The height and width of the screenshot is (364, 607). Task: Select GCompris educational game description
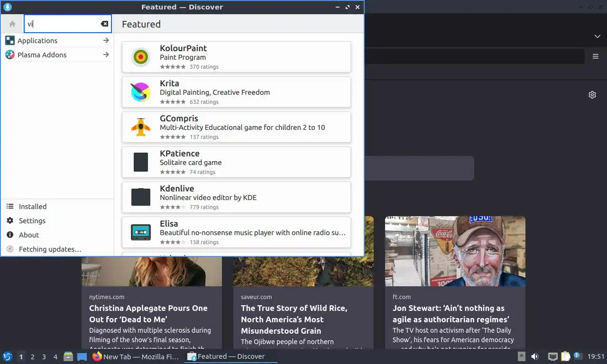[242, 127]
